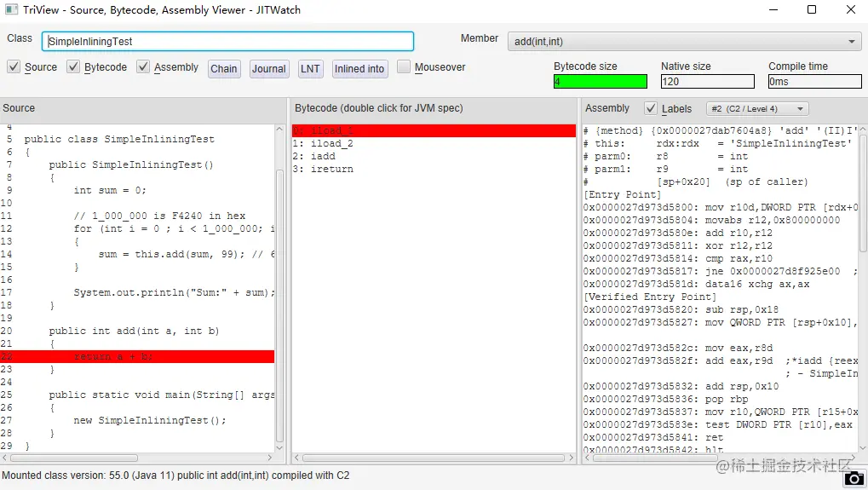Click assembly line '[Verified Entry Point]'
868x490 pixels.
(650, 297)
